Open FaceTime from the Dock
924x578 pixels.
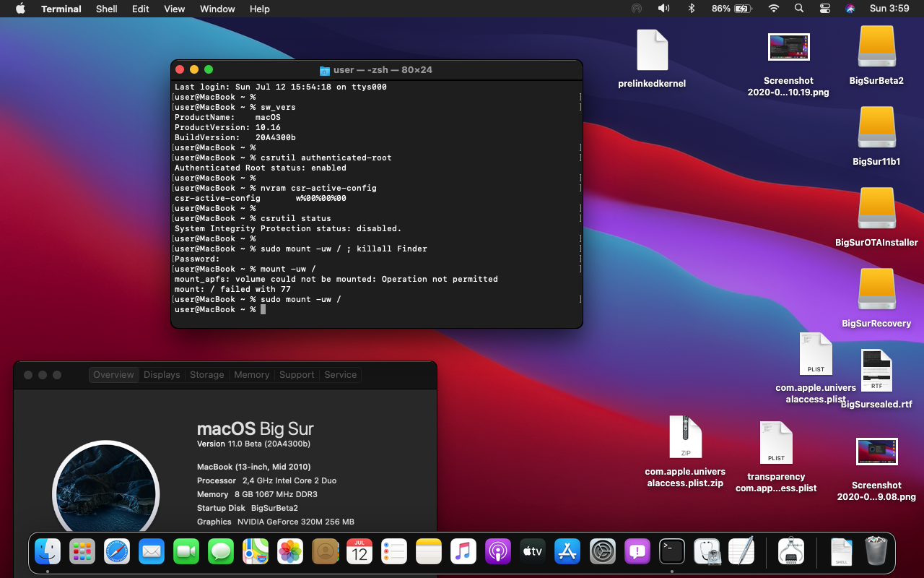click(186, 552)
